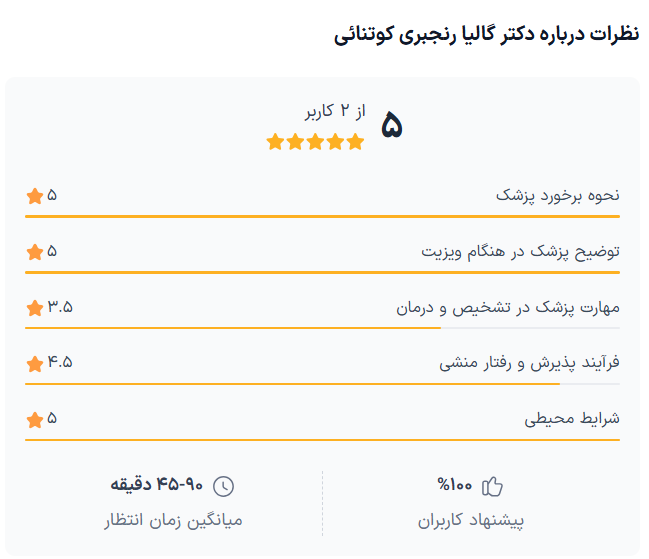Click the مهارت پزشک در تشخیص و درمان label
The height and width of the screenshot is (559, 649).
508,307
